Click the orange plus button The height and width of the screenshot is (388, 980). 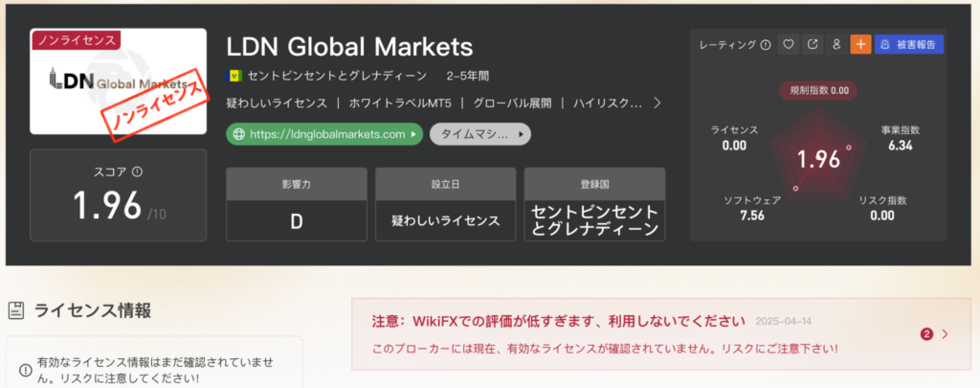pyautogui.click(x=860, y=44)
